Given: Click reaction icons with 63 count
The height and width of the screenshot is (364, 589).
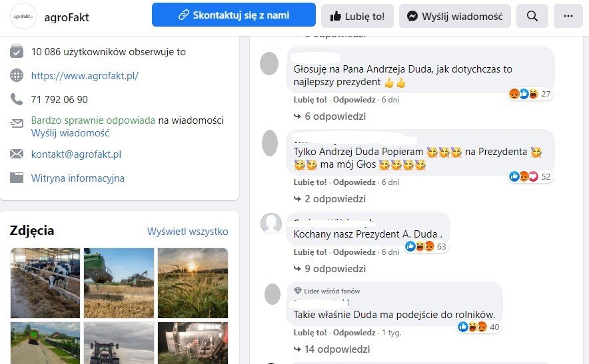Looking at the screenshot, I should pyautogui.click(x=420, y=246).
